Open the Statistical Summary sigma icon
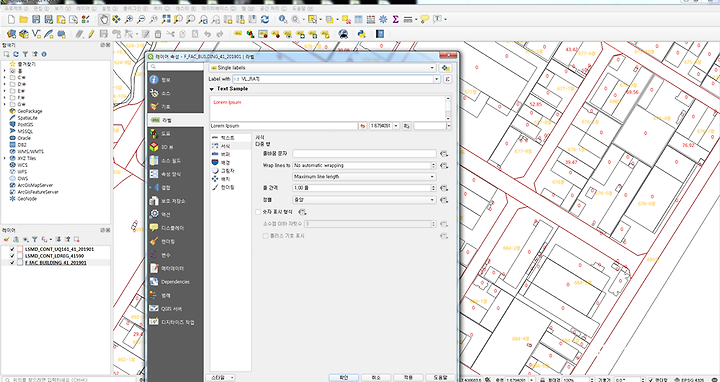The width and height of the screenshot is (720, 382). (x=395, y=19)
